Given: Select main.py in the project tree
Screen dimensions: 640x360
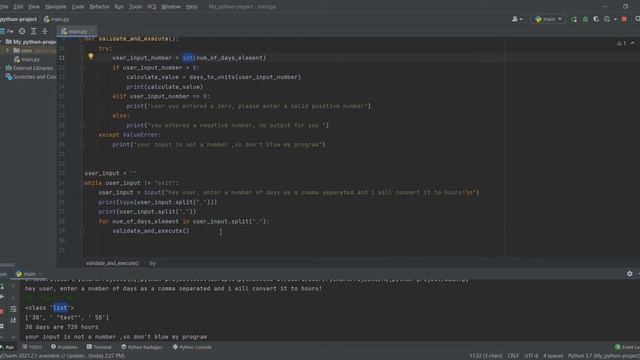Looking at the screenshot, I should coord(27,60).
